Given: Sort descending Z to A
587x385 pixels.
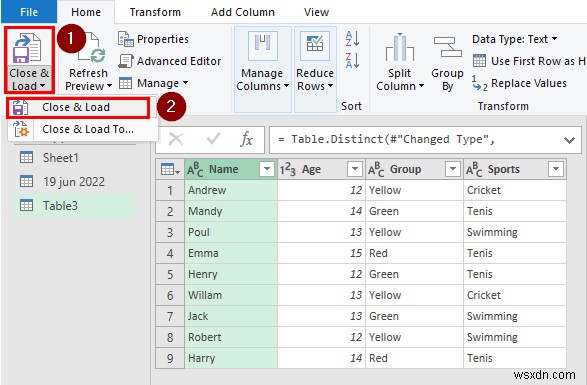Looking at the screenshot, I should click(x=352, y=61).
